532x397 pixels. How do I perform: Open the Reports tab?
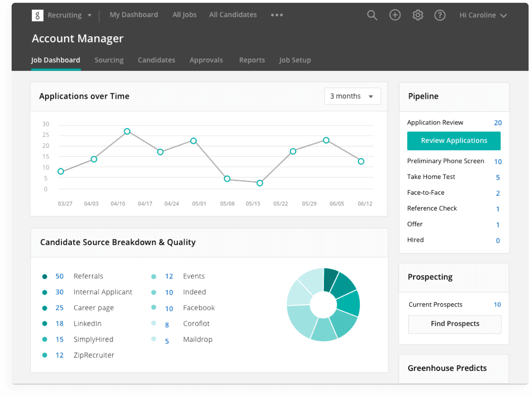click(252, 60)
